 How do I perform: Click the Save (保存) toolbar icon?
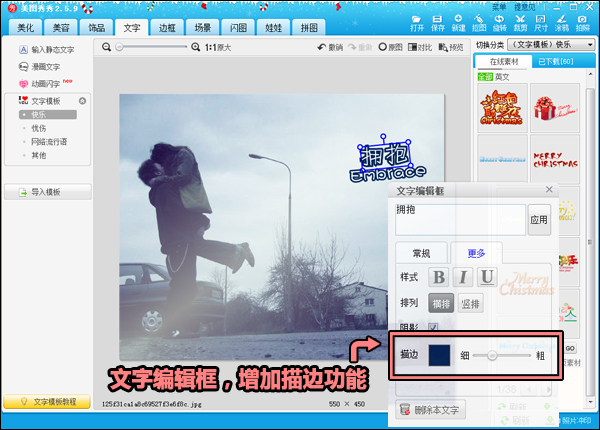[x=437, y=20]
